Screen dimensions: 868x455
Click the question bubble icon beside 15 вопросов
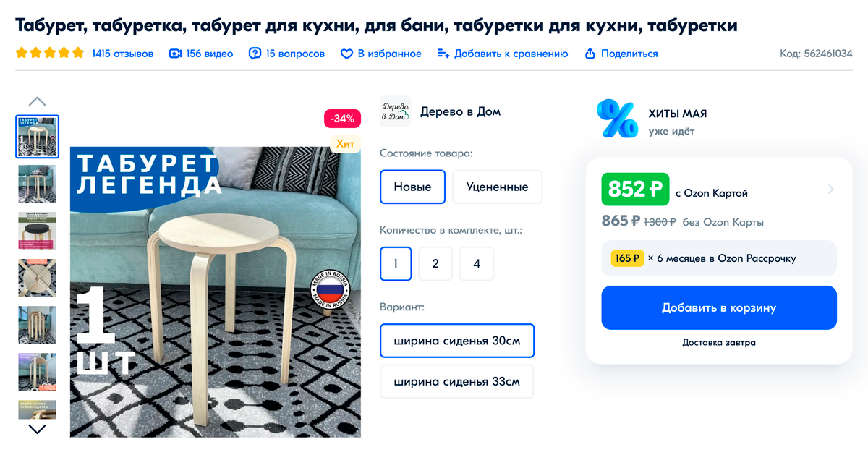(255, 54)
